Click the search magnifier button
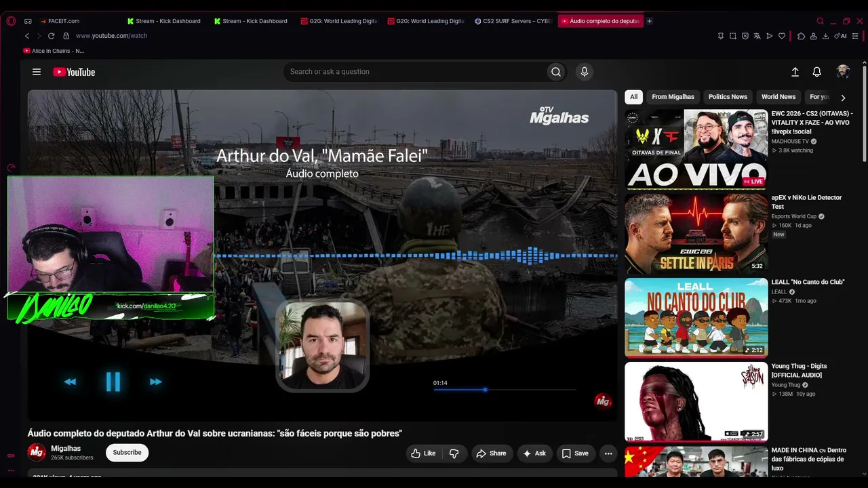This screenshot has width=868, height=488. (556, 72)
